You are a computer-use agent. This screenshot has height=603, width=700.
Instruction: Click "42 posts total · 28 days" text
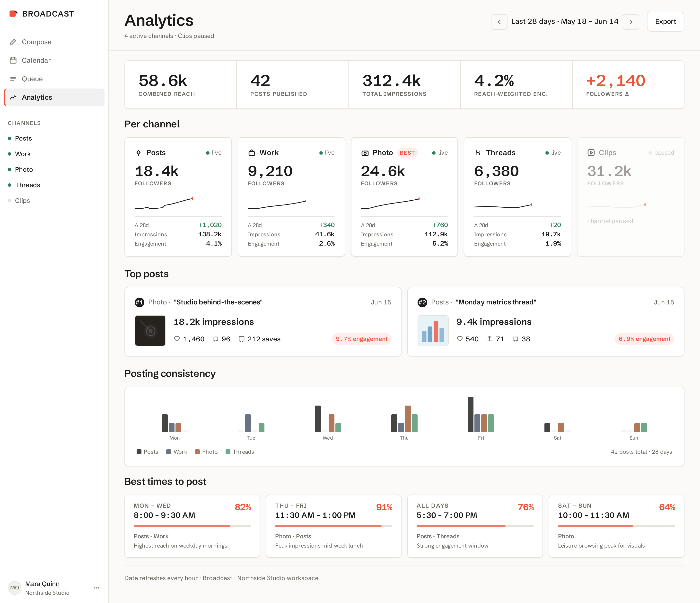point(641,452)
